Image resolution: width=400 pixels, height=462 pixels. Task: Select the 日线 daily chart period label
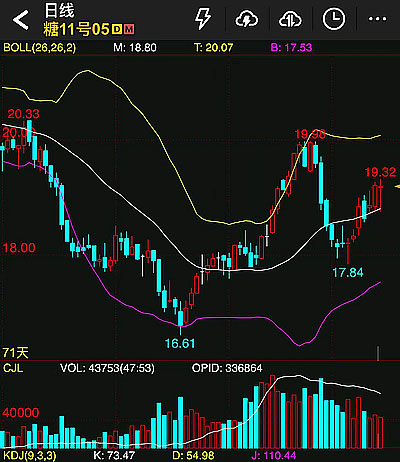tap(59, 10)
